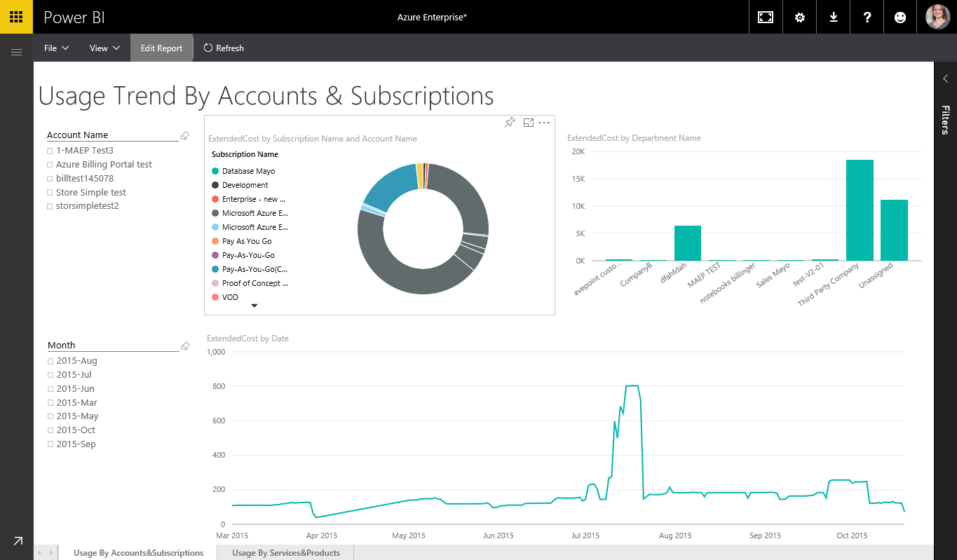
Task: Click ExtendedCost by Date chart title
Action: (248, 339)
